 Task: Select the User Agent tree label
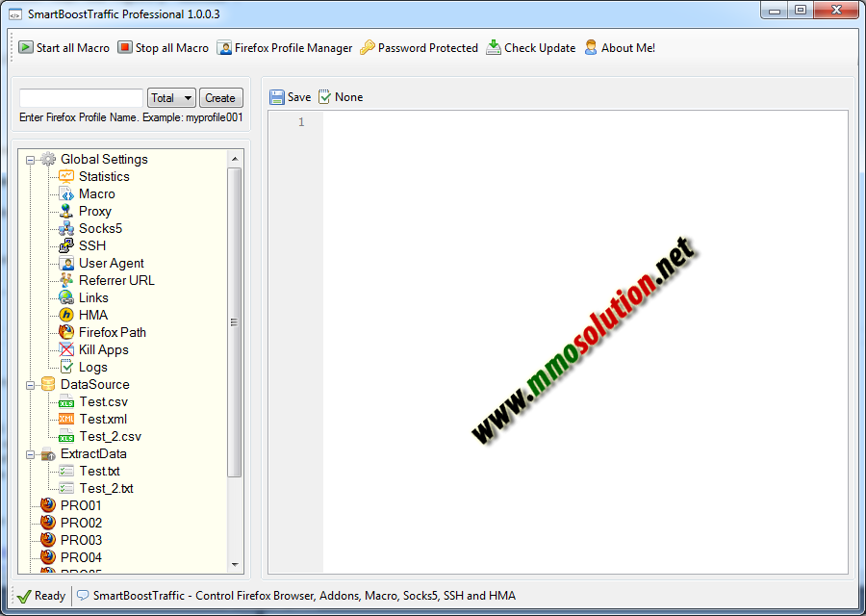click(112, 264)
